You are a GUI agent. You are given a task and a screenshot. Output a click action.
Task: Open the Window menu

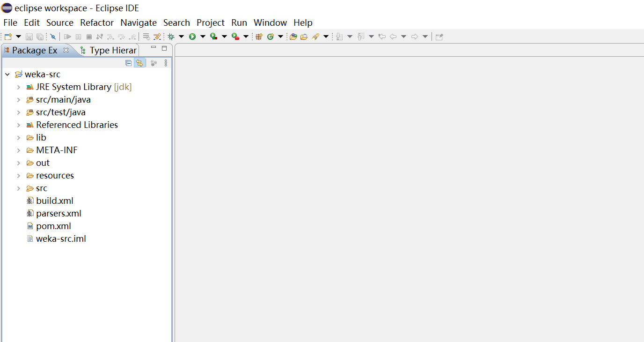point(270,22)
